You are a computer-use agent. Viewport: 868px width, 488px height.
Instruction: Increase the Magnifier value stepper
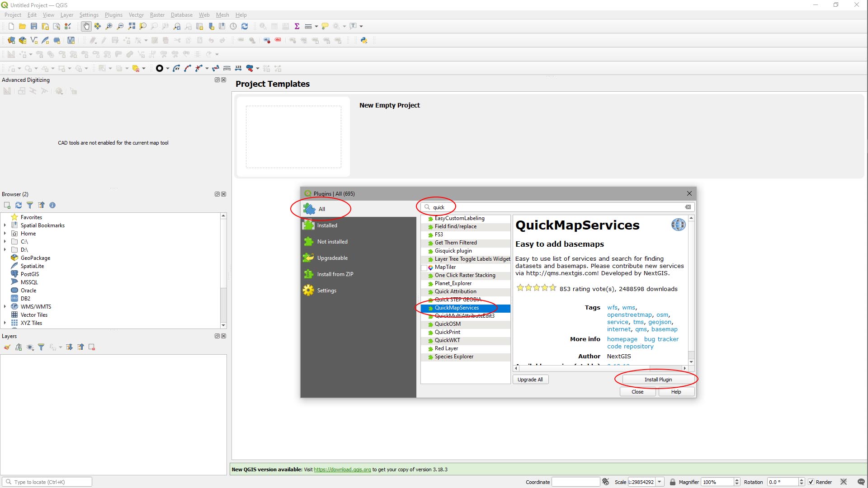click(x=737, y=480)
